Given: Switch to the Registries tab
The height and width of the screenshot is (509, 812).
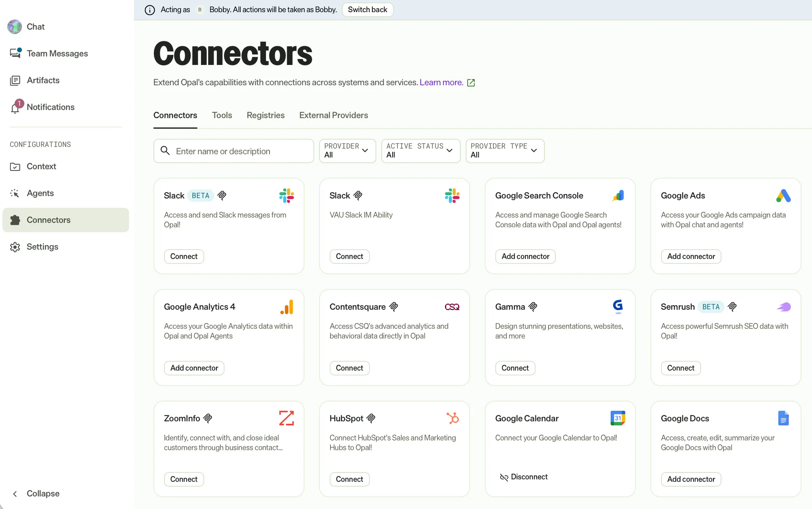Looking at the screenshot, I should [x=266, y=115].
